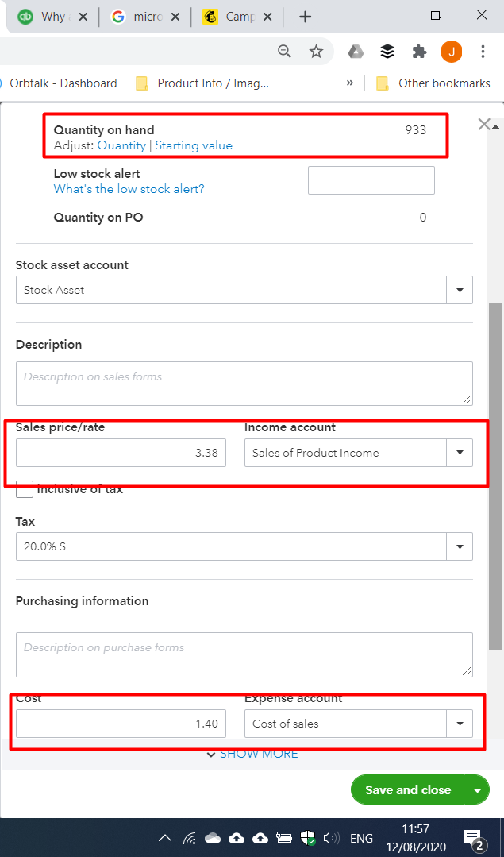The image size is (504, 857).
Task: Open the Income account dropdown
Action: point(460,453)
